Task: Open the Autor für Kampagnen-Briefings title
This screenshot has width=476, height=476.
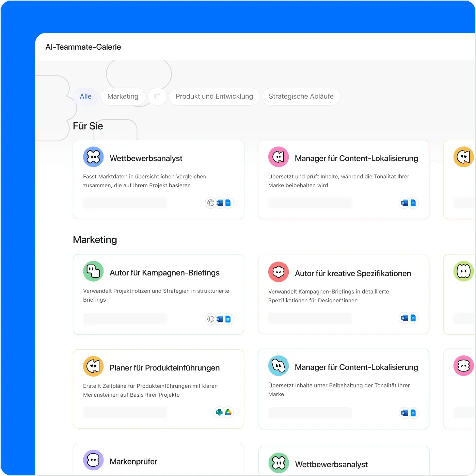Action: coord(164,273)
